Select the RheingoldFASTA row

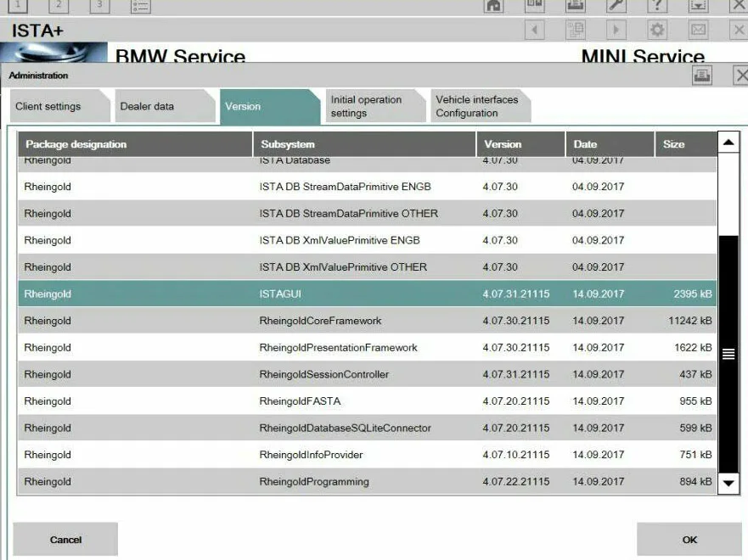(368, 400)
